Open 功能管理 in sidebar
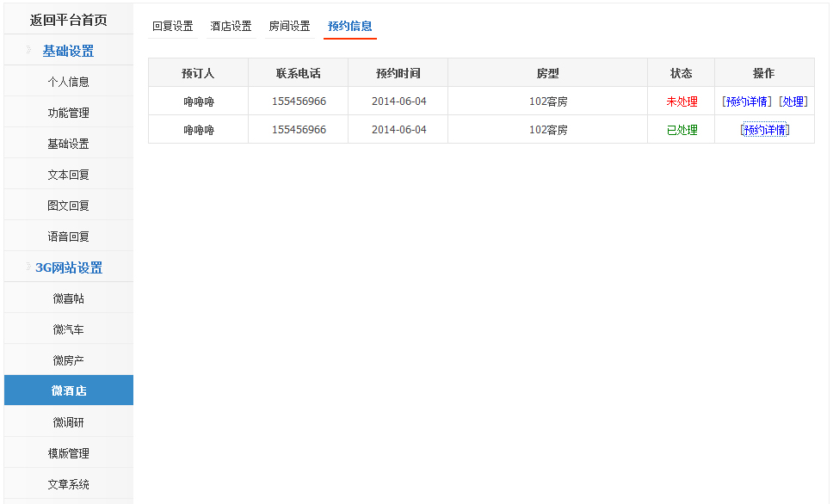Screen dimensions: 833x504 coord(69,113)
